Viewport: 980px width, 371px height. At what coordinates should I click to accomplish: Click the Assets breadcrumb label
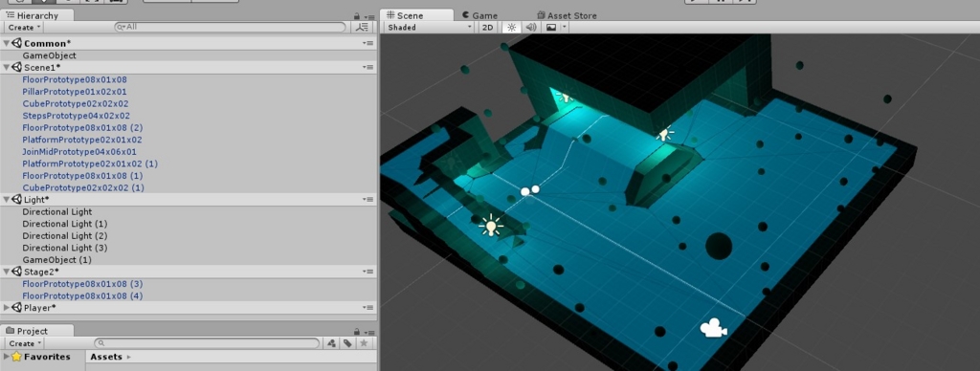[106, 357]
